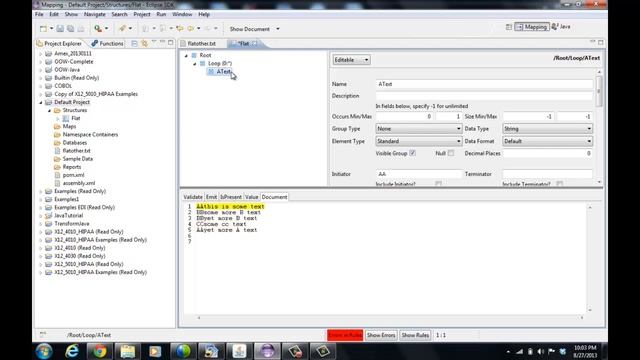Screen dimensions: 640x360
Task: Open the Editable mode dropdown
Action: pyautogui.click(x=351, y=60)
